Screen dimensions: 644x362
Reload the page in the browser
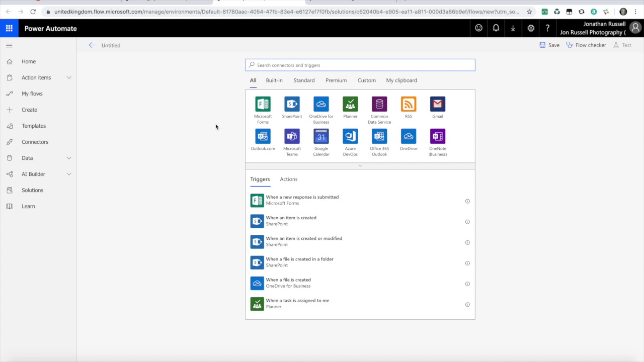pos(33,12)
